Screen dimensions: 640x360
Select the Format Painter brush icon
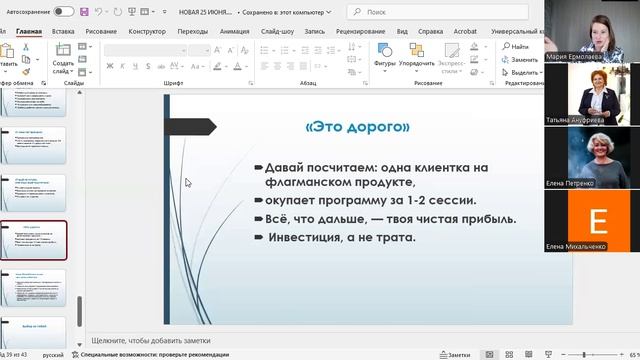coord(26,72)
